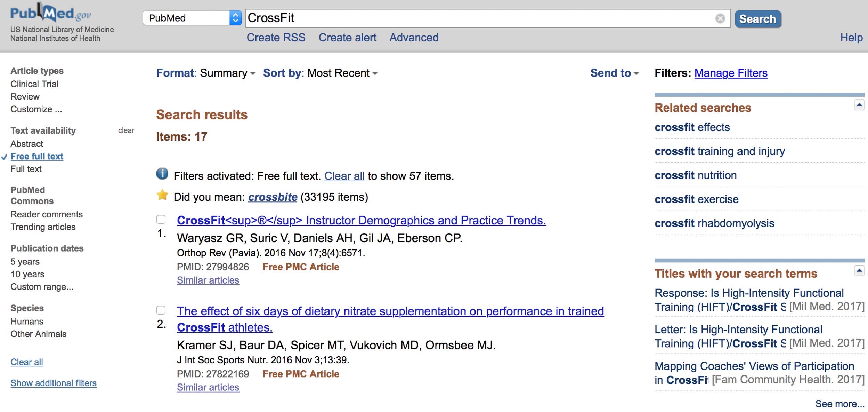
Task: Expand the Send to menu
Action: click(614, 73)
